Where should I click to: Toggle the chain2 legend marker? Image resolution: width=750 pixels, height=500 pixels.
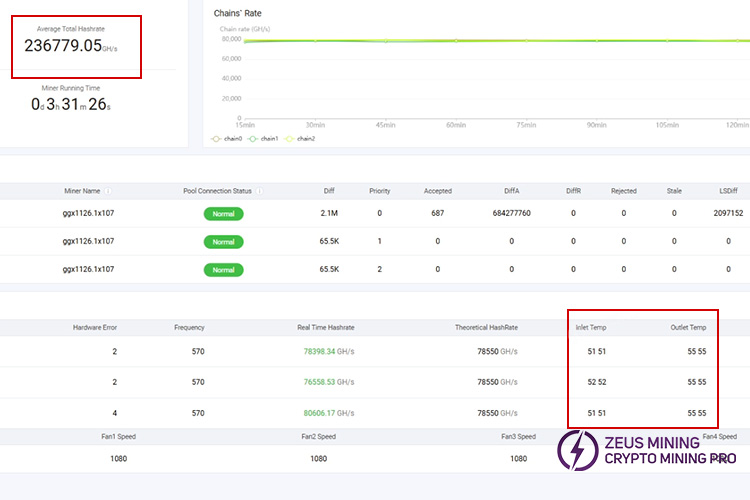click(x=290, y=138)
